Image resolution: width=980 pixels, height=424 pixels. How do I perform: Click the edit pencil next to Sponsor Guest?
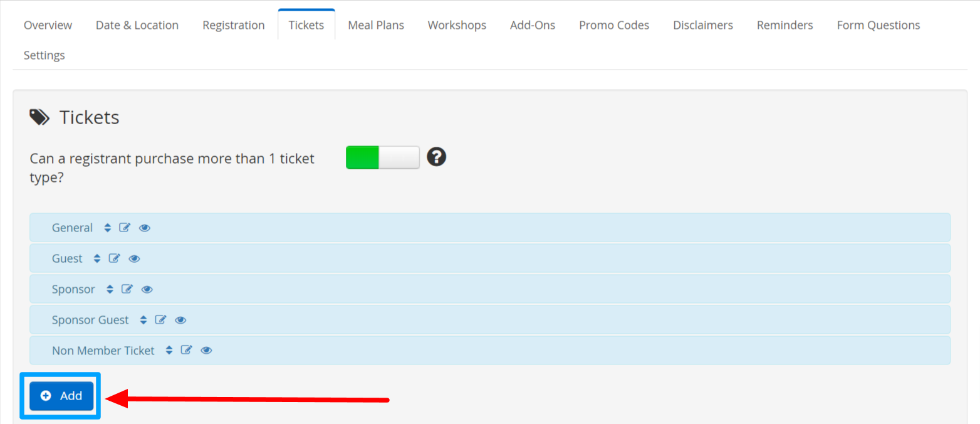[160, 320]
